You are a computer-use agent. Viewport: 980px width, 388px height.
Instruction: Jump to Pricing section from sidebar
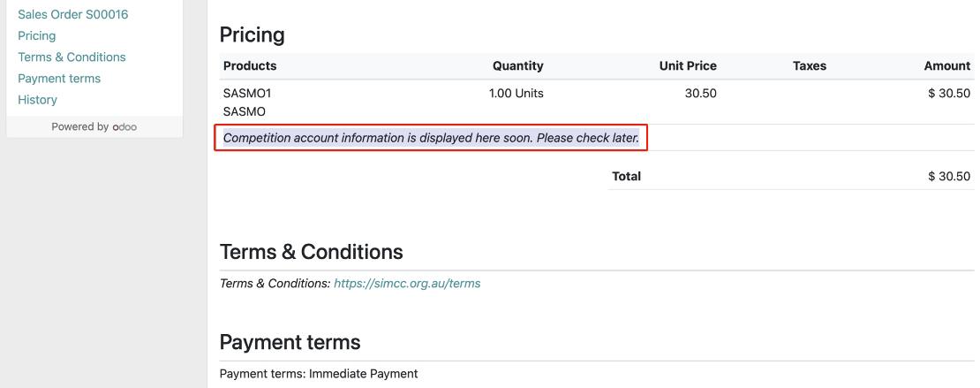(37, 36)
